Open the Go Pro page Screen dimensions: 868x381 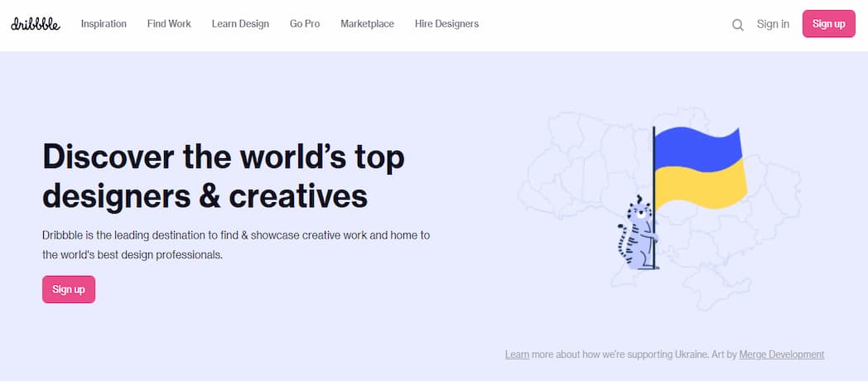pyautogui.click(x=305, y=24)
